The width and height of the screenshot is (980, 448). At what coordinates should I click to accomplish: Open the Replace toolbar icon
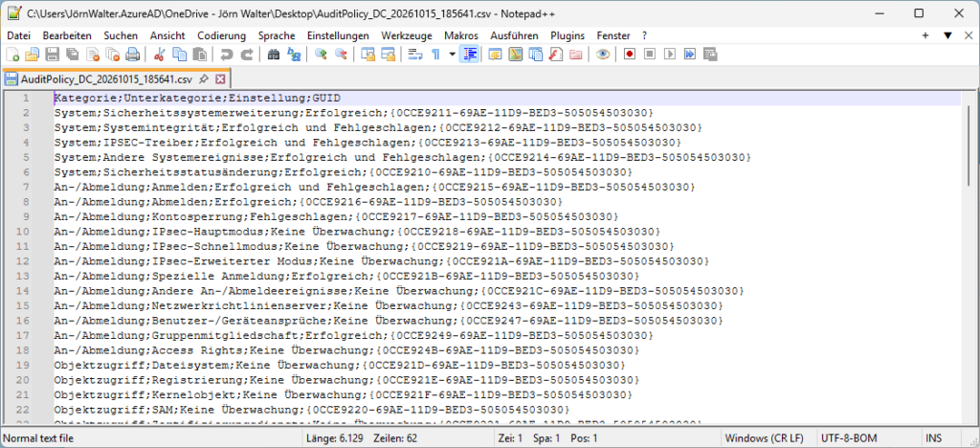pos(294,55)
